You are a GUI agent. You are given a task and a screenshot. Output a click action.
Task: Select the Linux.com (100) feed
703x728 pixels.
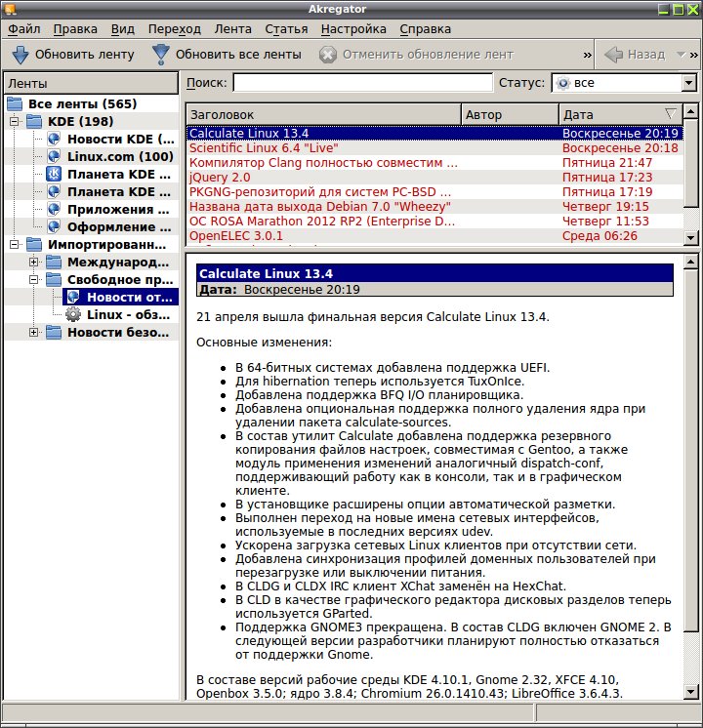111,156
